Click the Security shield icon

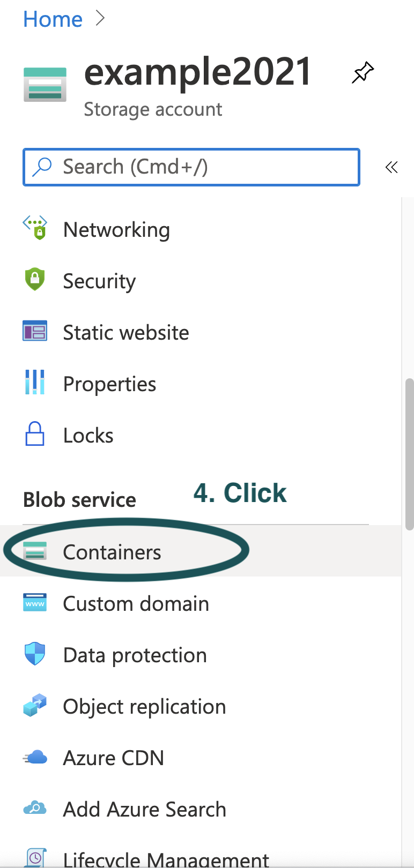pyautogui.click(x=35, y=280)
